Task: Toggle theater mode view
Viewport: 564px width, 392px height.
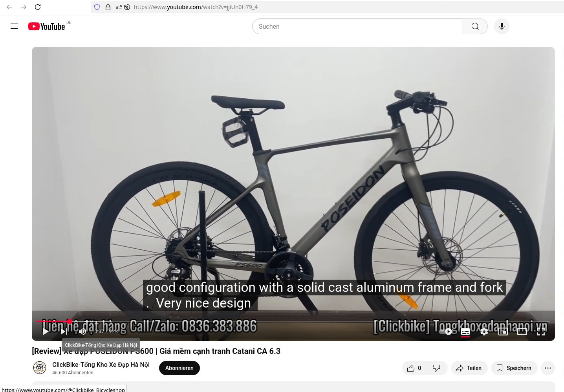Action: 522,332
